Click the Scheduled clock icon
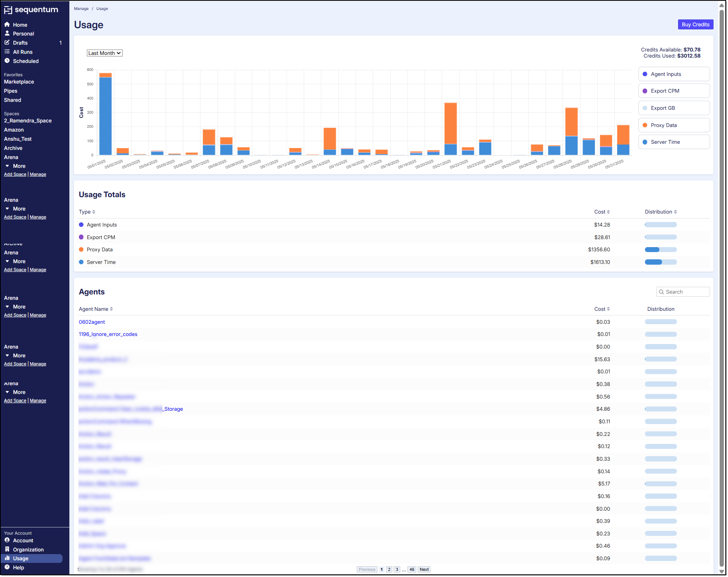728x577 pixels. [7, 61]
